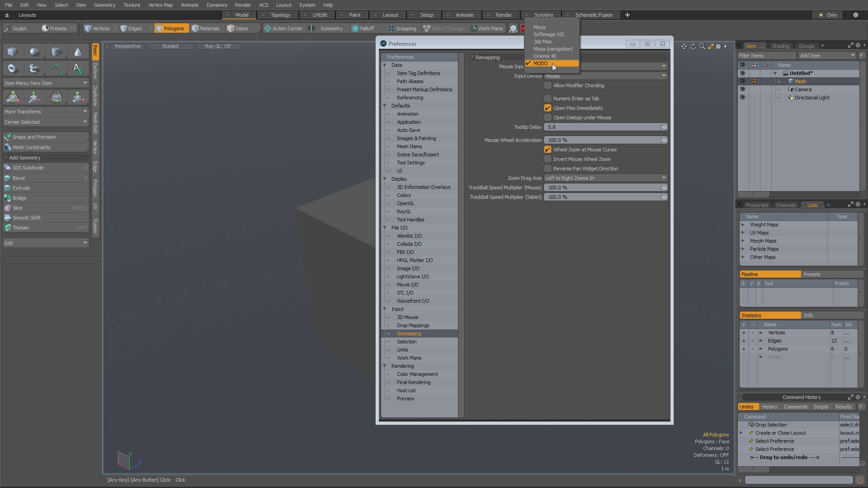The image size is (868, 488).
Task: Select the Cube primitive tool
Action: coord(12,51)
